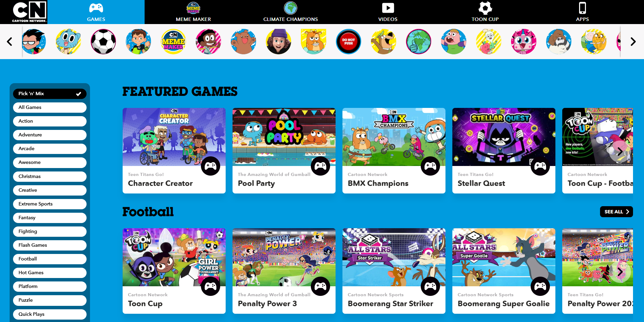Select the Ben 10 character icon
The image size is (644, 322).
pos(138,42)
